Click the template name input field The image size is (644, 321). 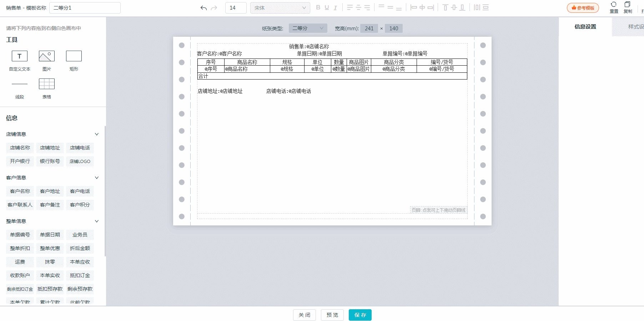pyautogui.click(x=85, y=8)
